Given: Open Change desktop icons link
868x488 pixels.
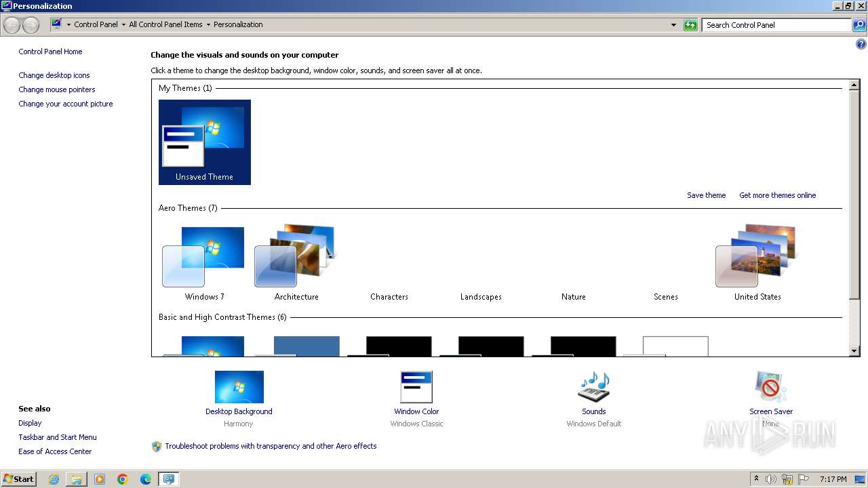Looking at the screenshot, I should point(54,75).
